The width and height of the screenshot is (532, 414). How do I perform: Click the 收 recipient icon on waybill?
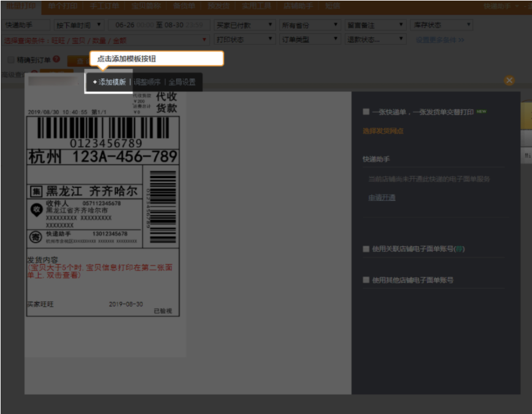point(36,209)
